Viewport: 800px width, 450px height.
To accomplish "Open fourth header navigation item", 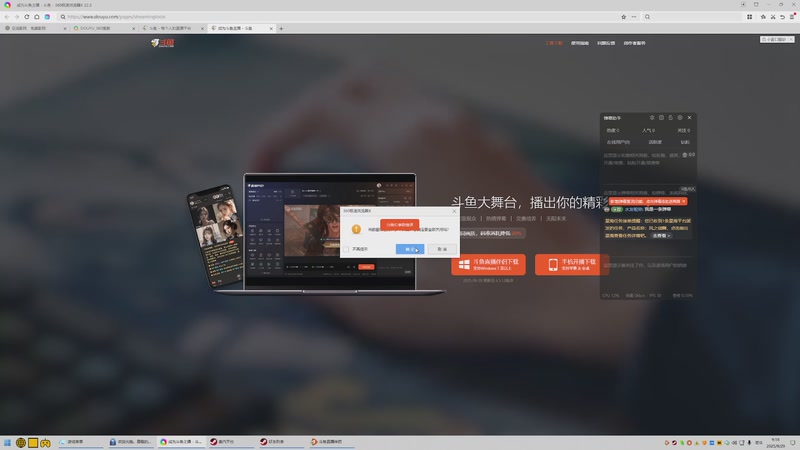I will click(634, 43).
